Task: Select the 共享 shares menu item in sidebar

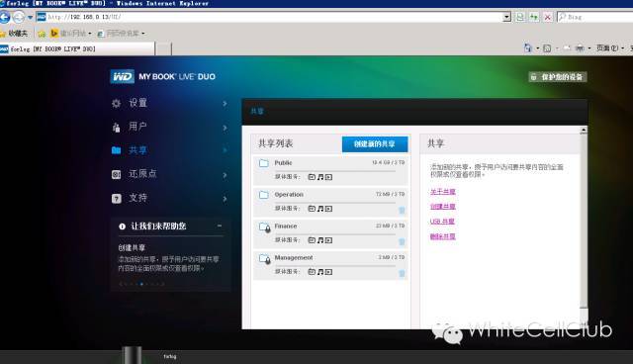Action: 130,150
